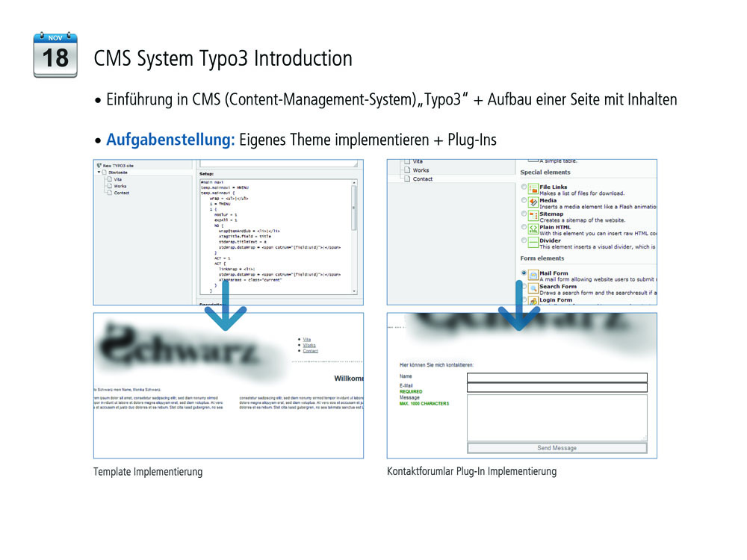Choose the Plain HTML element icon
This screenshot has height=560, width=747.
(533, 228)
